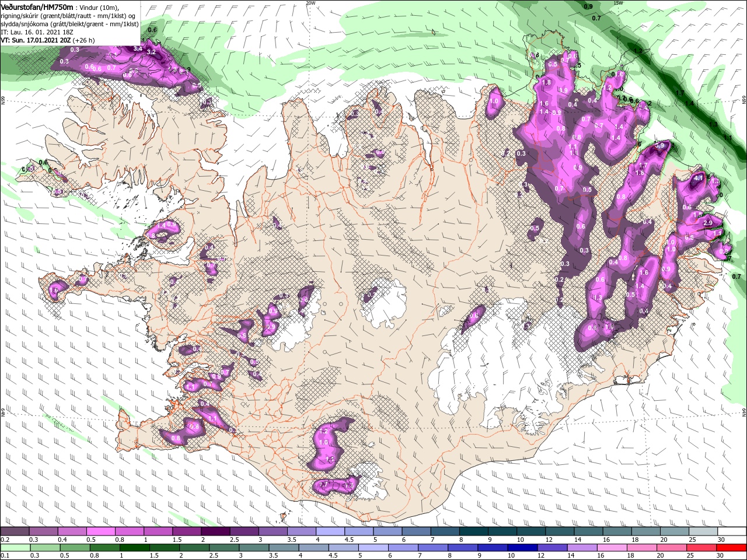
Task: Click the light grey swatch above the top-row 25 label
Action: (703, 531)
